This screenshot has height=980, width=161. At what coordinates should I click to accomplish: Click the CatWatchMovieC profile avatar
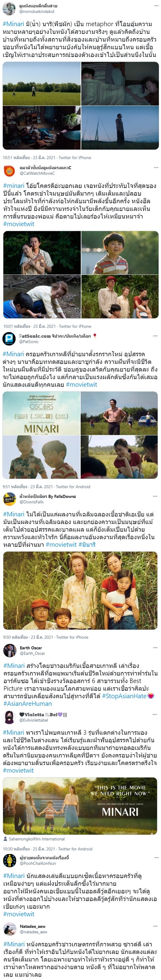[x=10, y=171]
